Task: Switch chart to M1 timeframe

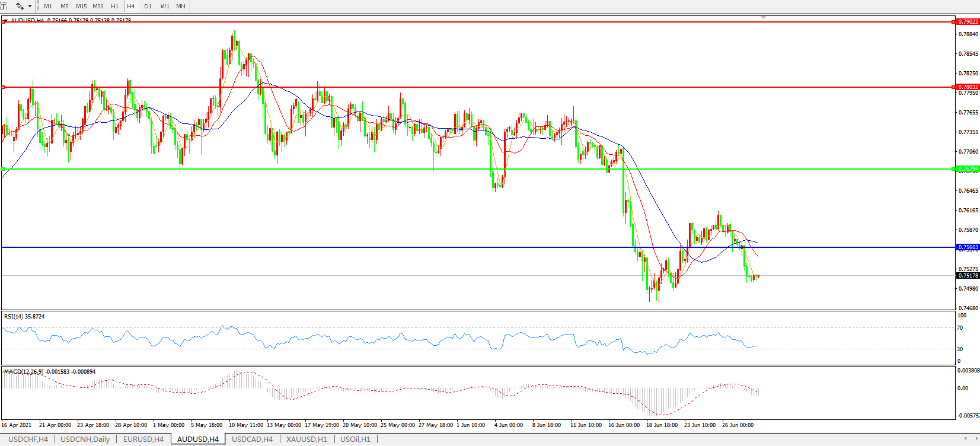Action: click(48, 7)
